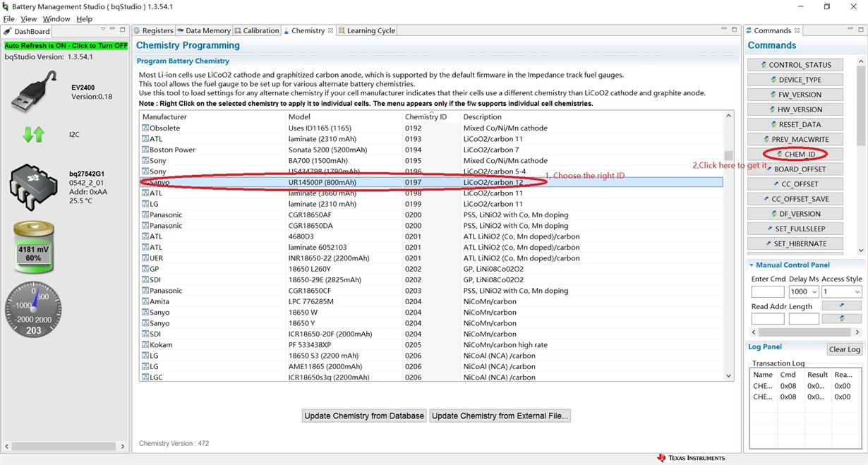This screenshot has height=465, width=868.
Task: Open the File menu
Action: point(8,19)
